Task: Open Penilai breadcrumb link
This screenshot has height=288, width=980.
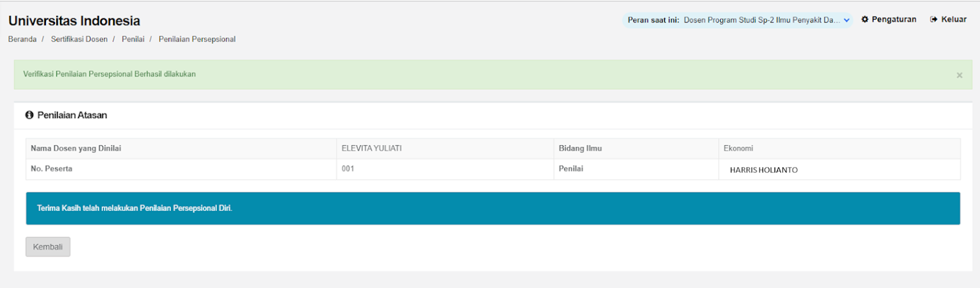Action: 133,39
